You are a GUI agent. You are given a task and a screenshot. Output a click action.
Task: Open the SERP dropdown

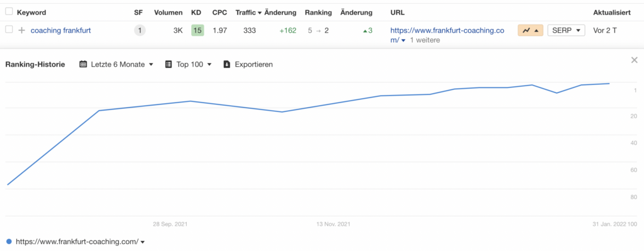tap(566, 30)
